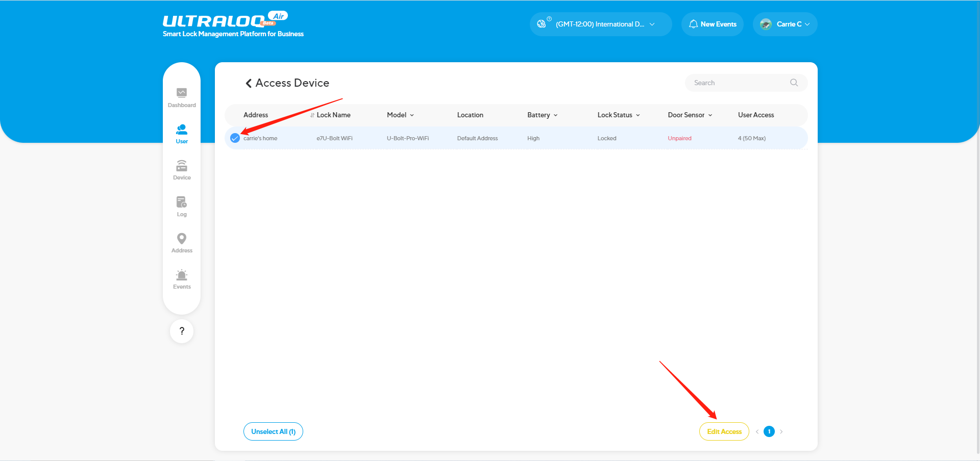Click the carrie's home address text
980x461 pixels.
tap(260, 138)
